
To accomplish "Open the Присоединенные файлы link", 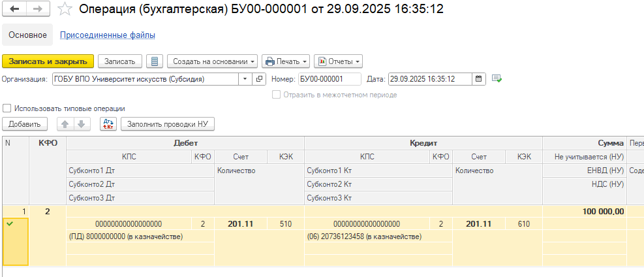I will click(x=108, y=35).
